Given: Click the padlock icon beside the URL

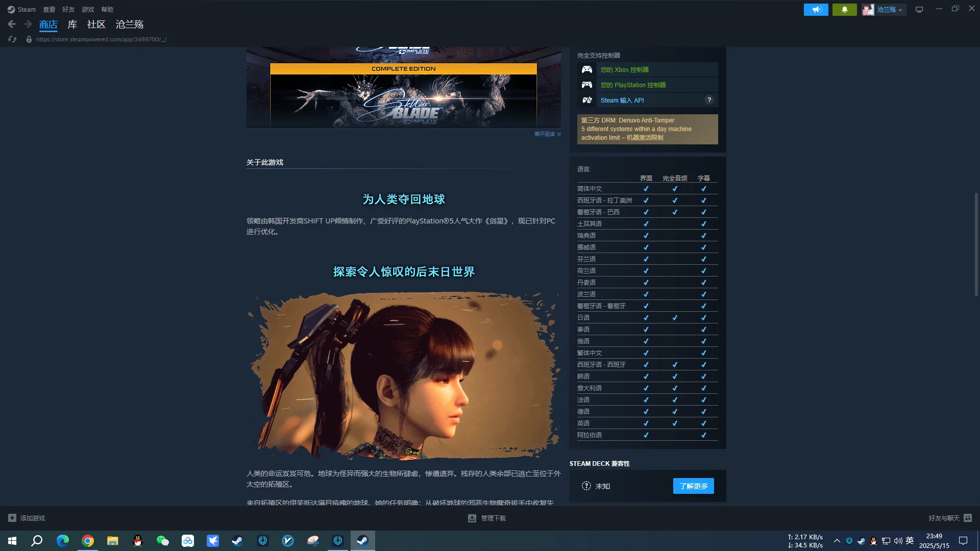Looking at the screenshot, I should [29, 39].
